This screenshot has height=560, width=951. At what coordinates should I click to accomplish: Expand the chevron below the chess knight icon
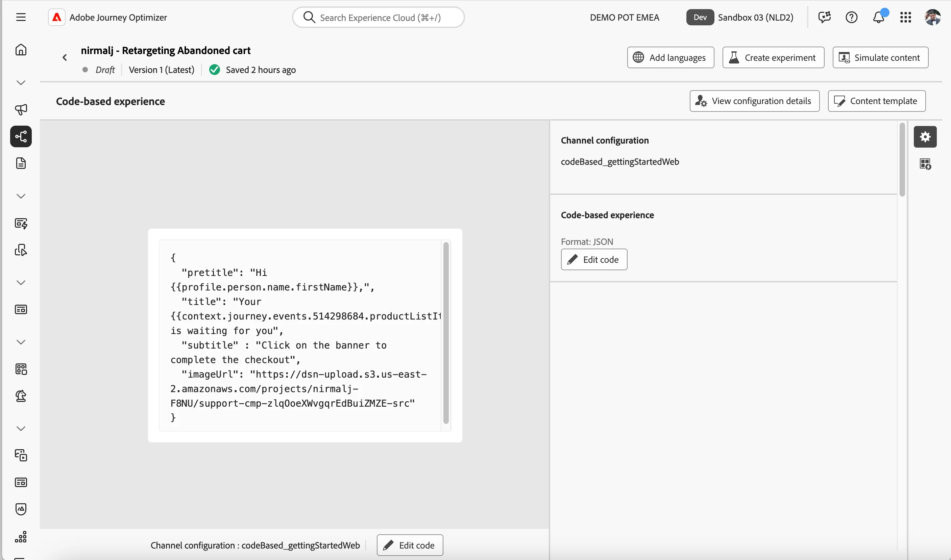click(21, 429)
